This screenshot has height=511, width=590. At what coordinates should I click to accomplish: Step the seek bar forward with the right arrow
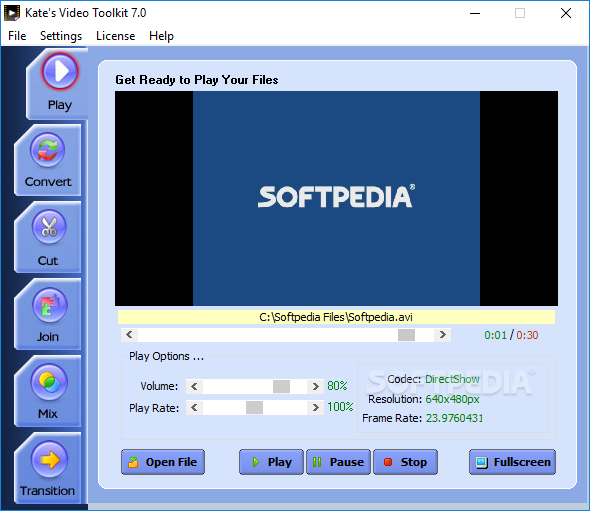click(x=442, y=335)
